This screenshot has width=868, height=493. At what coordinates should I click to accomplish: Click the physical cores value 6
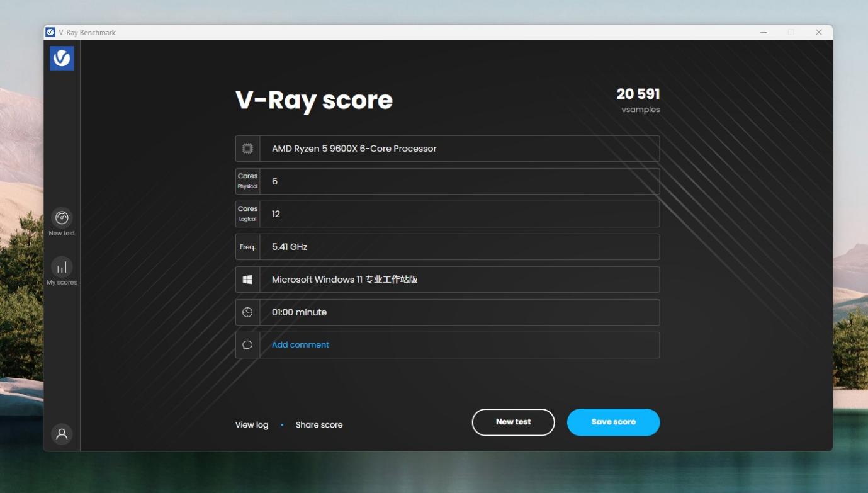pyautogui.click(x=274, y=181)
